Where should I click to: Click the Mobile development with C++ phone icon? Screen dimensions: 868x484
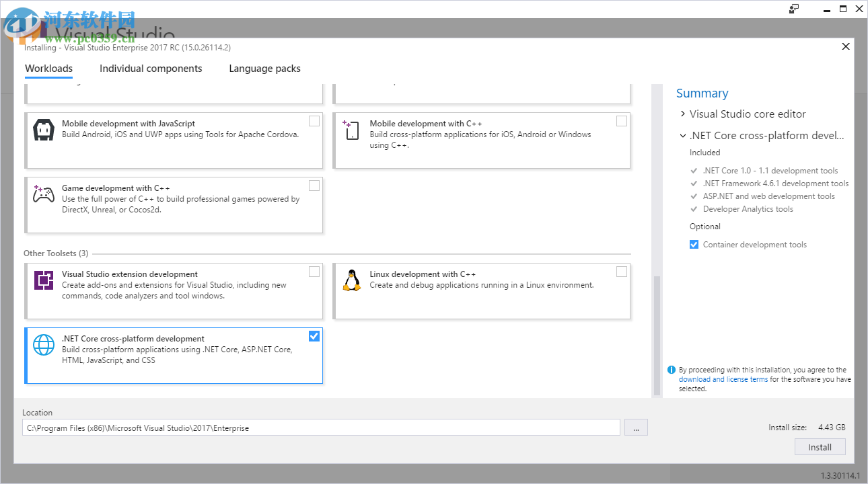pyautogui.click(x=351, y=130)
